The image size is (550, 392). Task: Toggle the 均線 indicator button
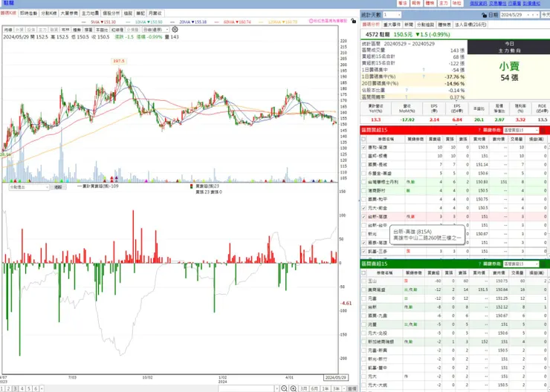click(x=8, y=30)
